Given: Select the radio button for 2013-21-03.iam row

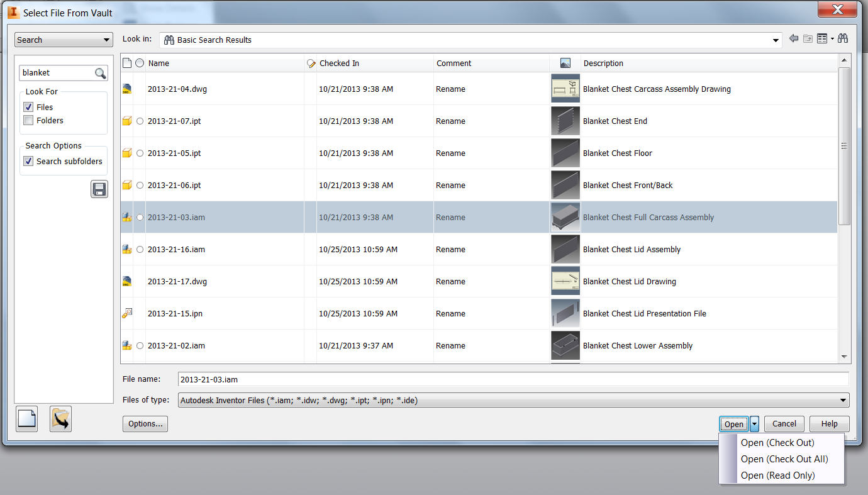Looking at the screenshot, I should [x=140, y=217].
